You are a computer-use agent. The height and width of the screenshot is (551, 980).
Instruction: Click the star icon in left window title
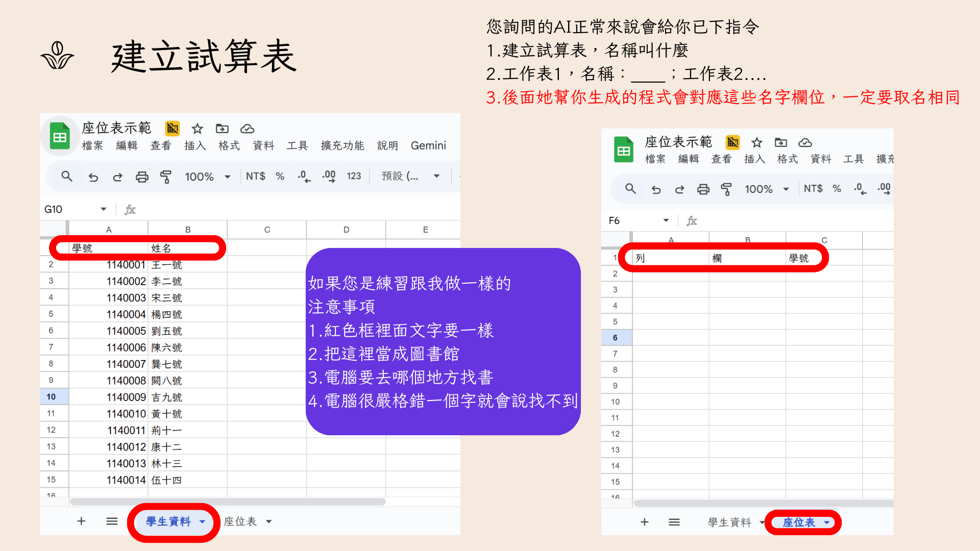pyautogui.click(x=198, y=129)
